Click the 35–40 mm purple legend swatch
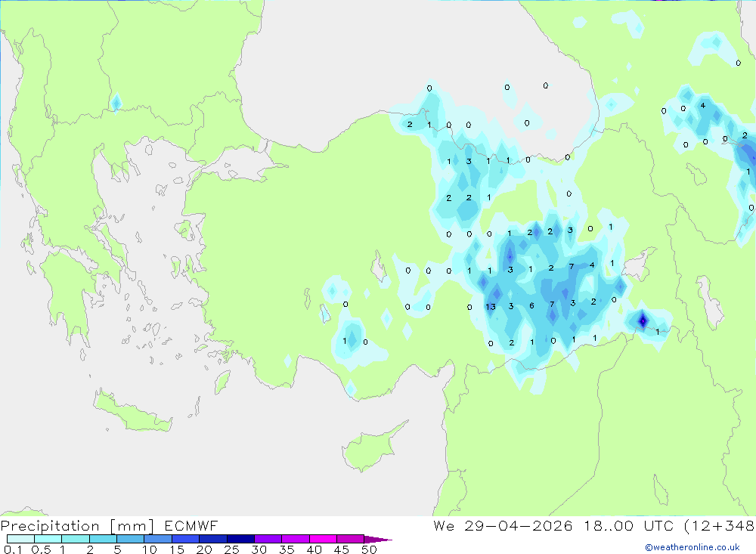This screenshot has height=554, width=756. (x=296, y=539)
